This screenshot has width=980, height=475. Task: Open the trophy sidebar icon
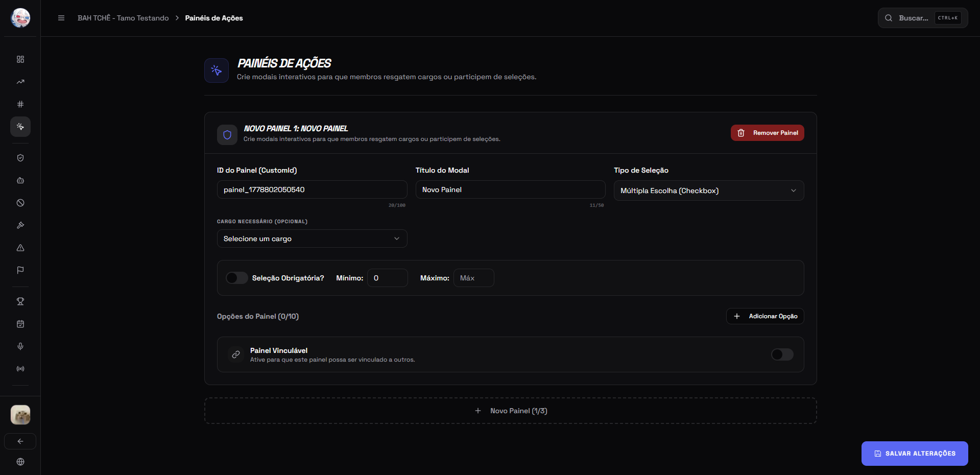(20, 301)
